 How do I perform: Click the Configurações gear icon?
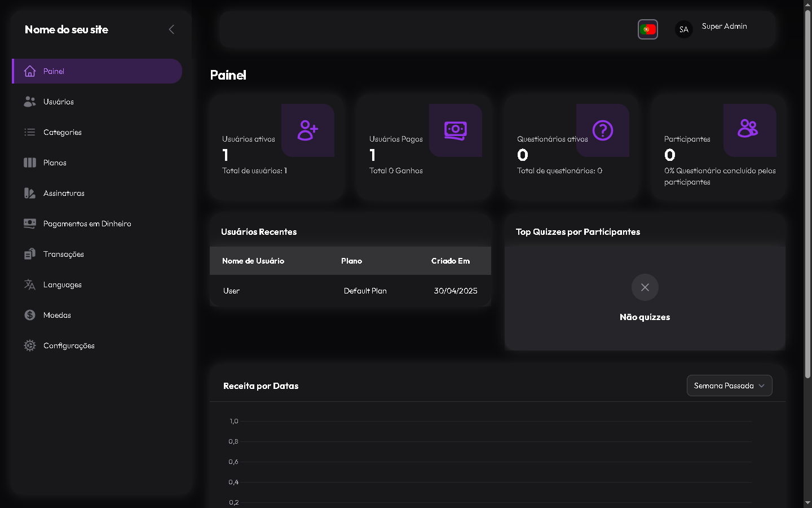(x=30, y=345)
